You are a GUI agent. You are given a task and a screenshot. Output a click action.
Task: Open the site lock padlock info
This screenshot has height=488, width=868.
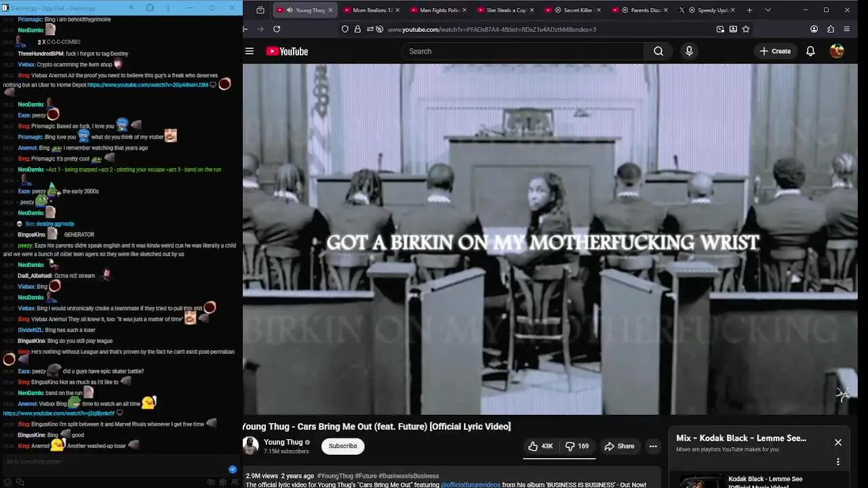(x=357, y=29)
